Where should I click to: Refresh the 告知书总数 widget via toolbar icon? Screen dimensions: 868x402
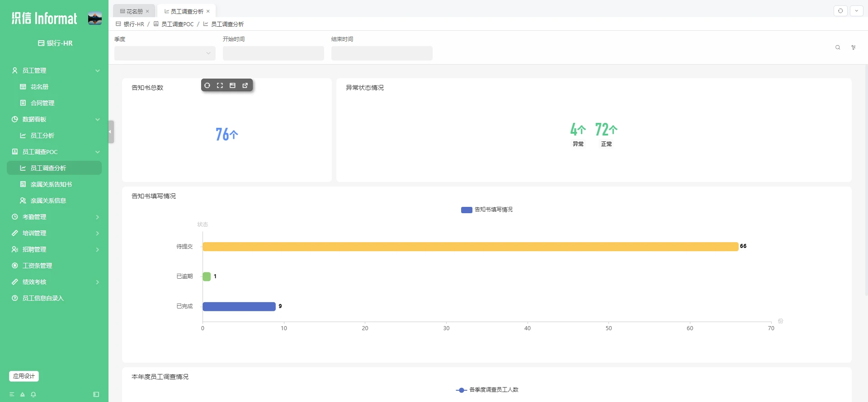click(x=207, y=85)
